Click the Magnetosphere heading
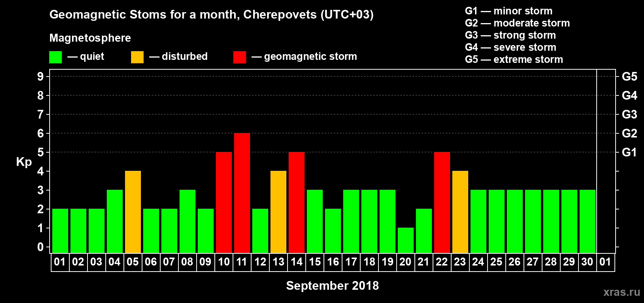This screenshot has width=644, height=303. [x=90, y=38]
